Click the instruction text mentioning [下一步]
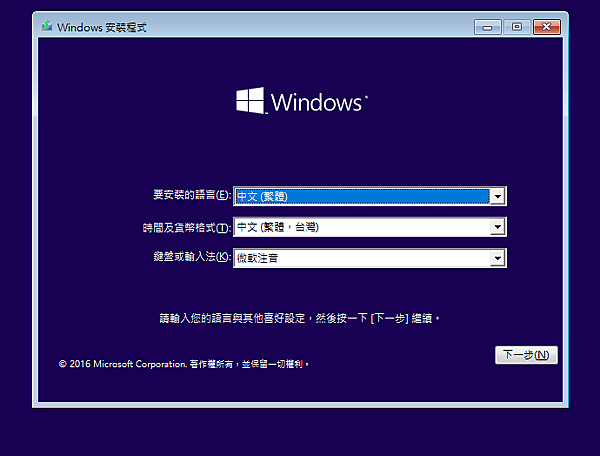This screenshot has height=456, width=600. click(299, 318)
